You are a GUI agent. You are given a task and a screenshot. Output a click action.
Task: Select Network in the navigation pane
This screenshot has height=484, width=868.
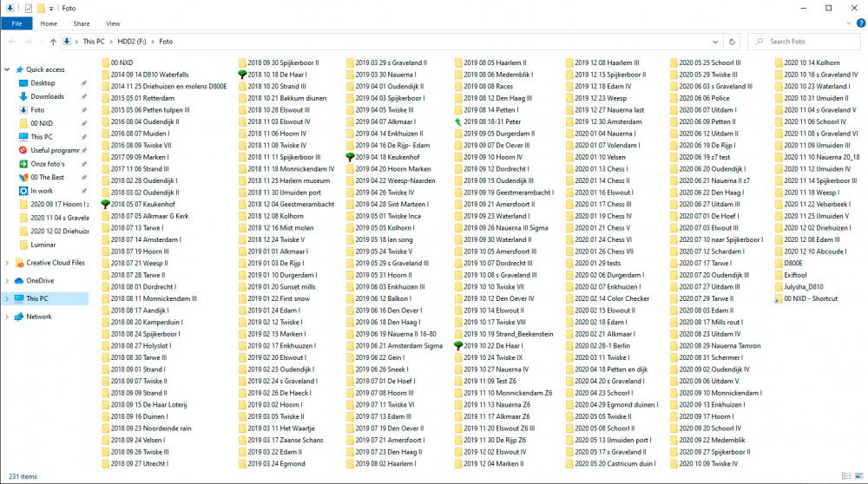39,317
